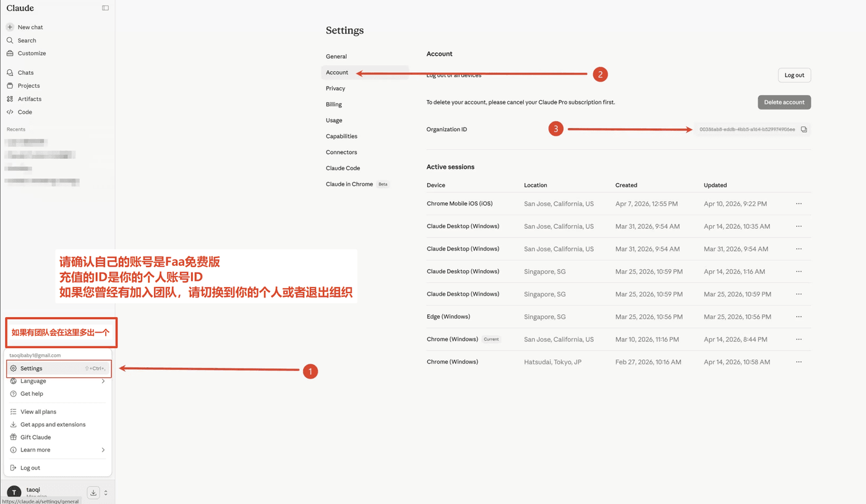Image resolution: width=866 pixels, height=504 pixels.
Task: Click the Device column header
Action: pyautogui.click(x=435, y=185)
